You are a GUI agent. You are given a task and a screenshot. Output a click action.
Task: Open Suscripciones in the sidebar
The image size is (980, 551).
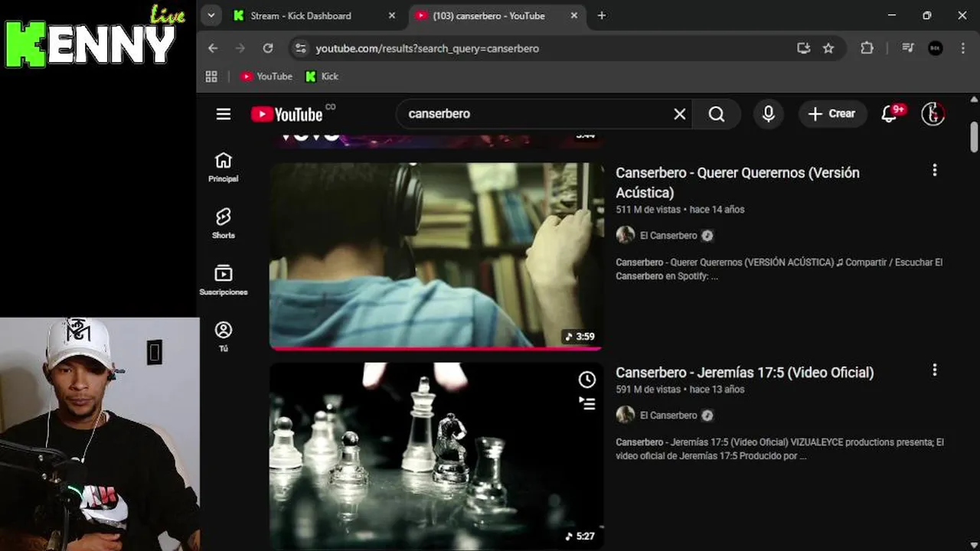pos(224,280)
